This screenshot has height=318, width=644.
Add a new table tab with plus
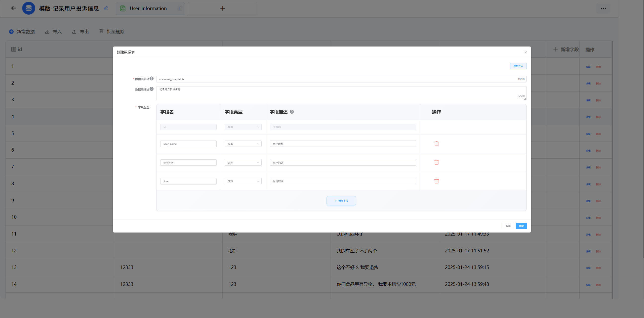[x=222, y=9]
